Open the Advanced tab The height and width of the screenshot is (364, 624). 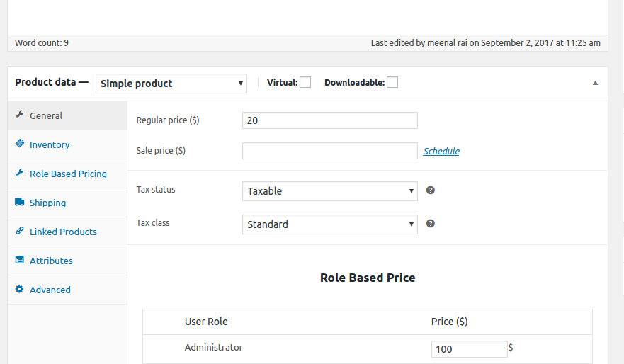[67, 290]
